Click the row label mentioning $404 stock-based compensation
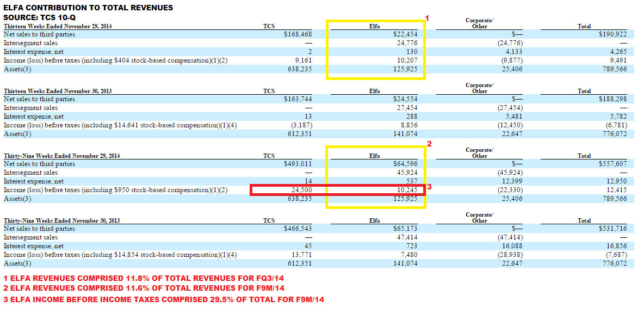644x313 pixels. pyautogui.click(x=116, y=60)
